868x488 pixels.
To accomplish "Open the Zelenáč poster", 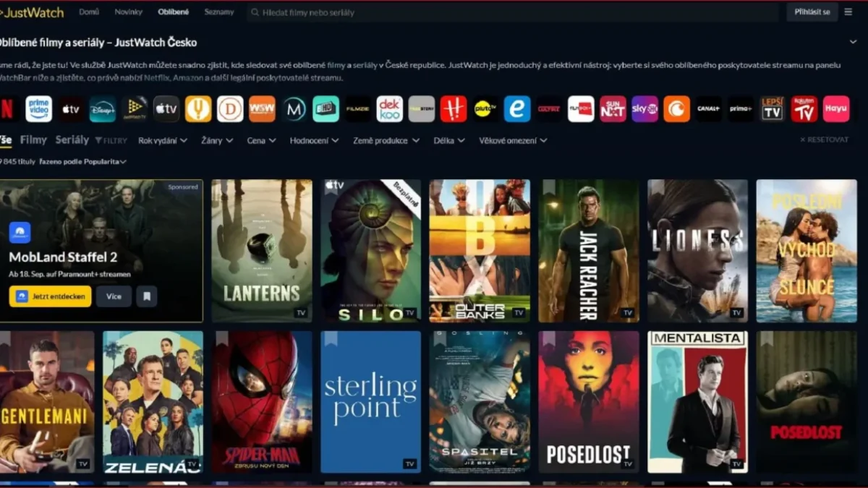I will [x=153, y=402].
